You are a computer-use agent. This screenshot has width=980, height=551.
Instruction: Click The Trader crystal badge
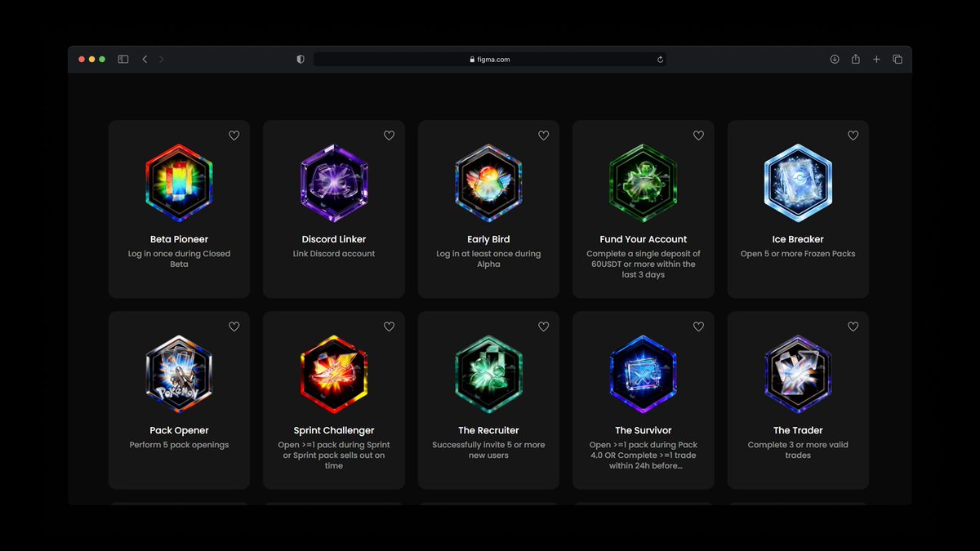798,374
